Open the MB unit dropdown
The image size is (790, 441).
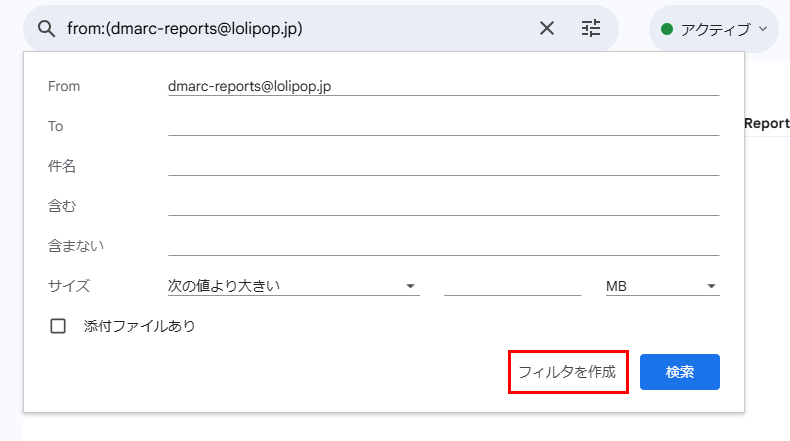(661, 286)
